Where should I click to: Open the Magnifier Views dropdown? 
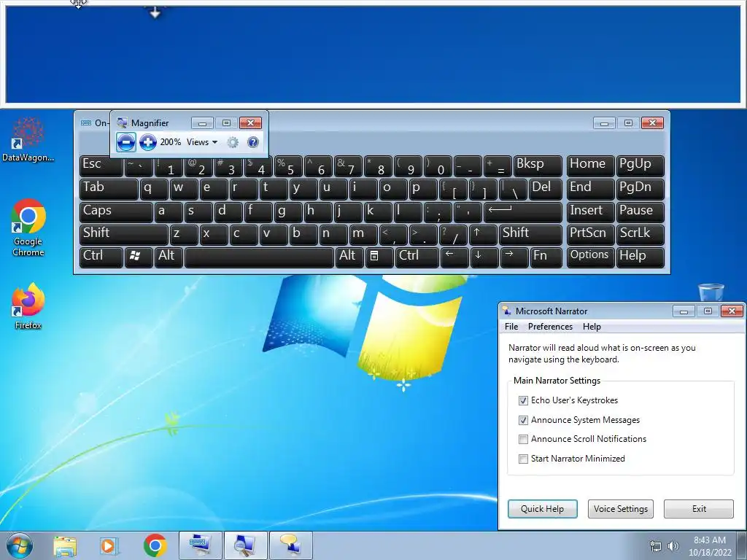pyautogui.click(x=202, y=142)
